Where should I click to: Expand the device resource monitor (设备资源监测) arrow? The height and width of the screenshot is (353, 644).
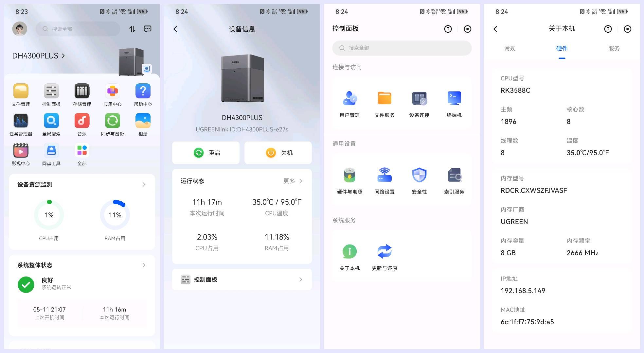(x=144, y=185)
